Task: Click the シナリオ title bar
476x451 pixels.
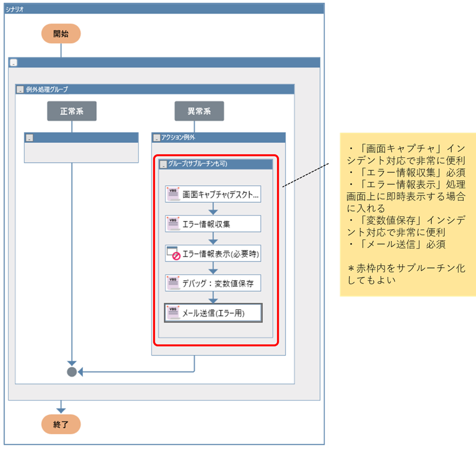Action: [x=164, y=9]
